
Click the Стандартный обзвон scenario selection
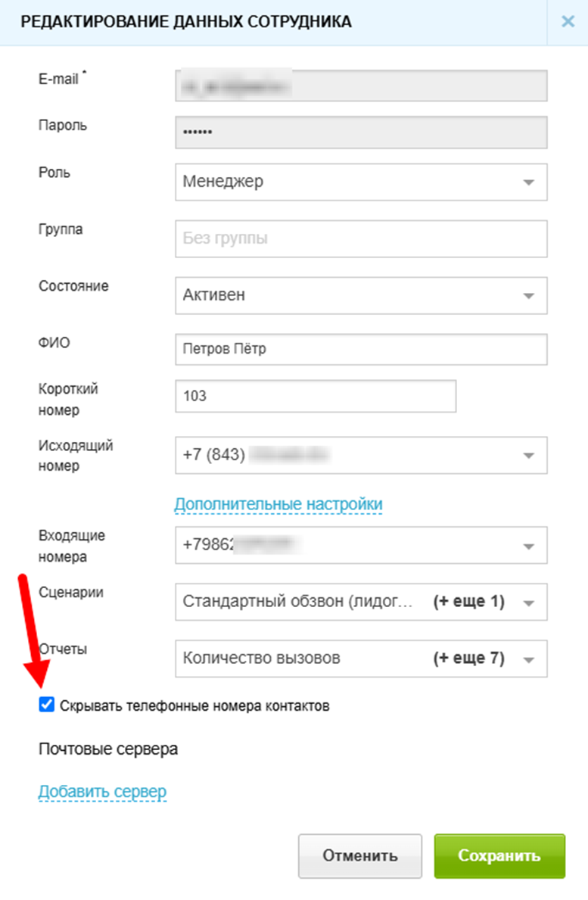pos(303,603)
